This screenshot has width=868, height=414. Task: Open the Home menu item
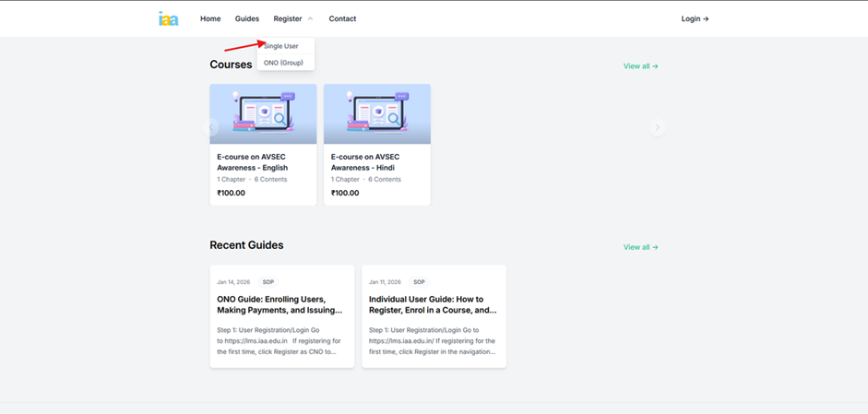point(210,18)
